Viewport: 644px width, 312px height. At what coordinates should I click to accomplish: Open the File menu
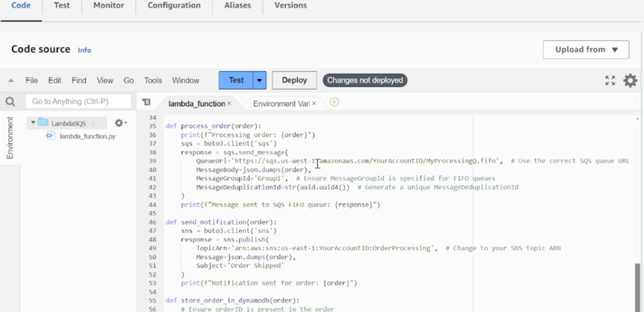[x=32, y=81]
